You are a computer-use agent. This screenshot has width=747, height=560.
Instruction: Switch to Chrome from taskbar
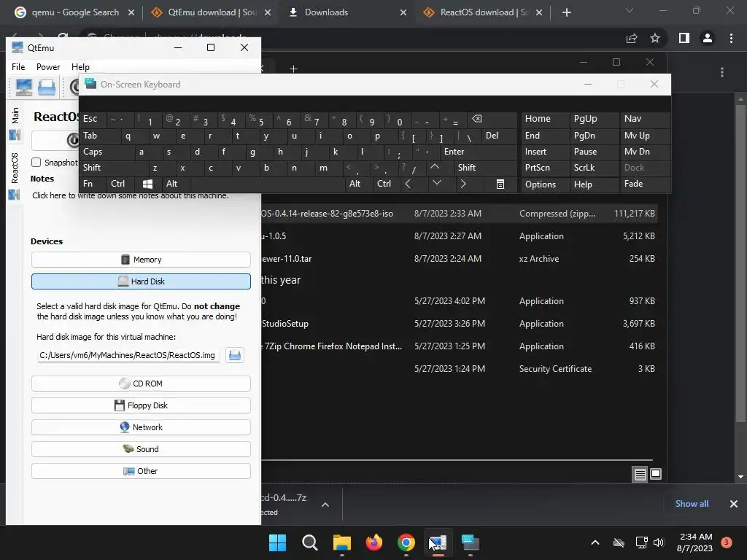406,542
